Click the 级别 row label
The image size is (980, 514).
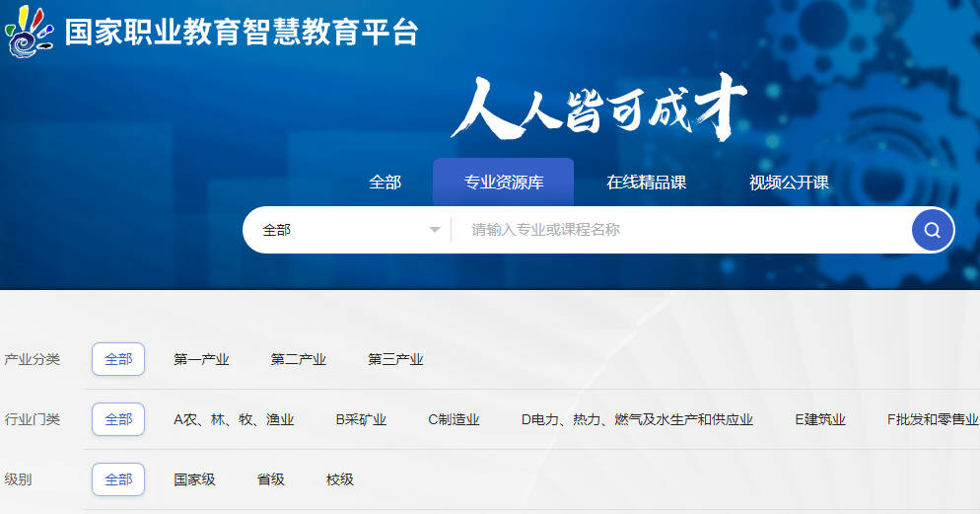click(x=18, y=479)
